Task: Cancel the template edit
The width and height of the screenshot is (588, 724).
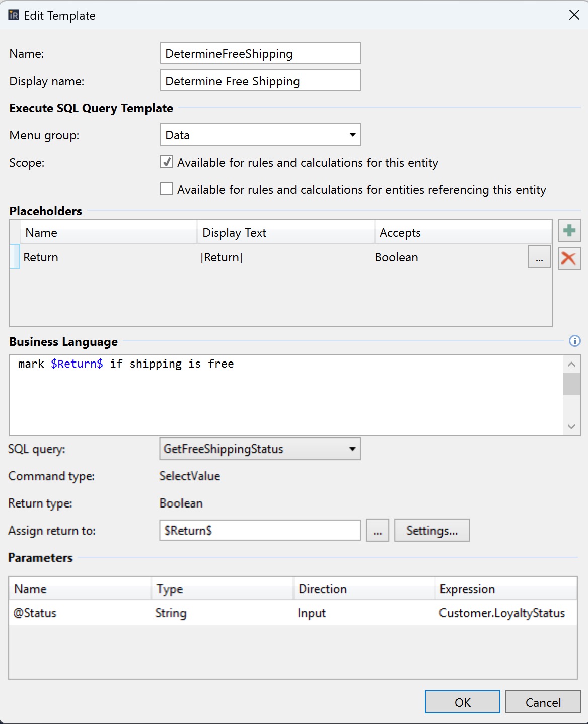Action: (543, 702)
